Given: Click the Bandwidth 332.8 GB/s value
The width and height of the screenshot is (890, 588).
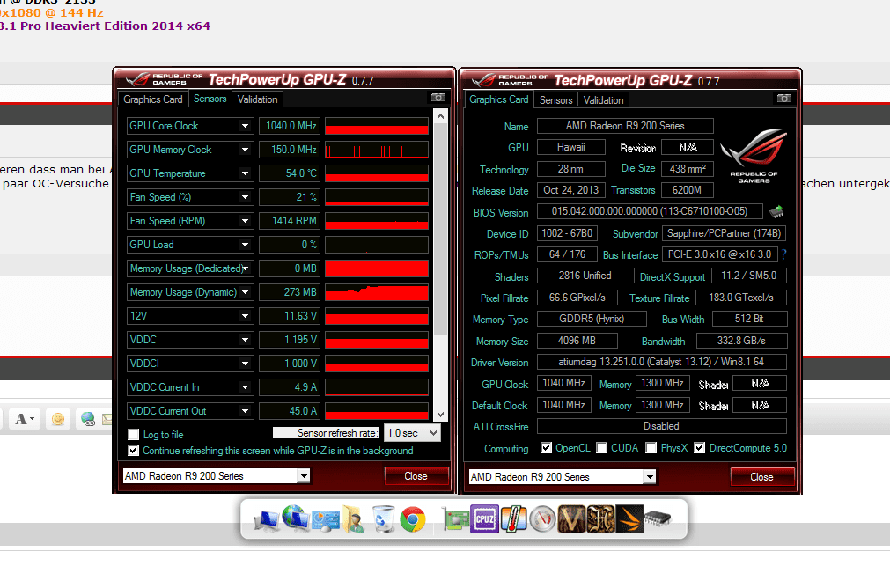Looking at the screenshot, I should (741, 341).
